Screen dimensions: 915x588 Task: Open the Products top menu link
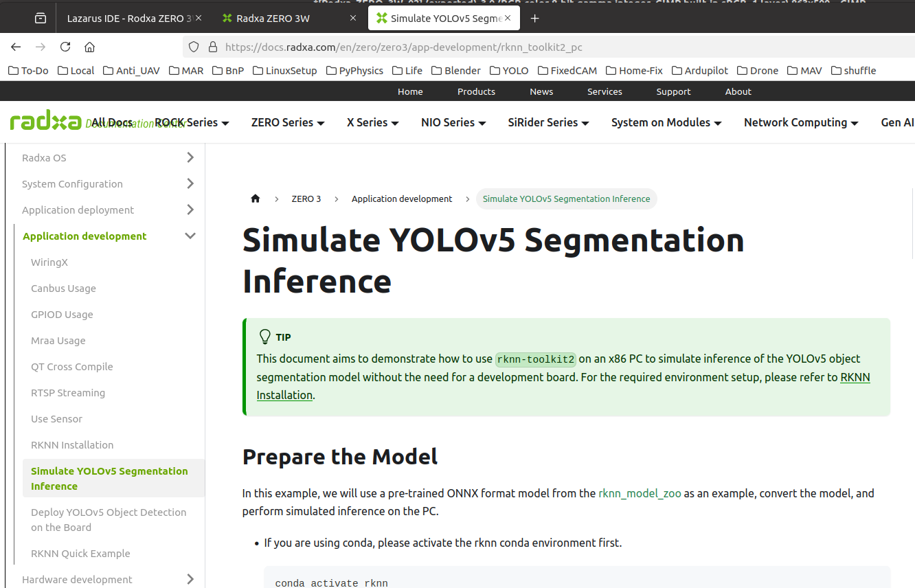point(476,91)
